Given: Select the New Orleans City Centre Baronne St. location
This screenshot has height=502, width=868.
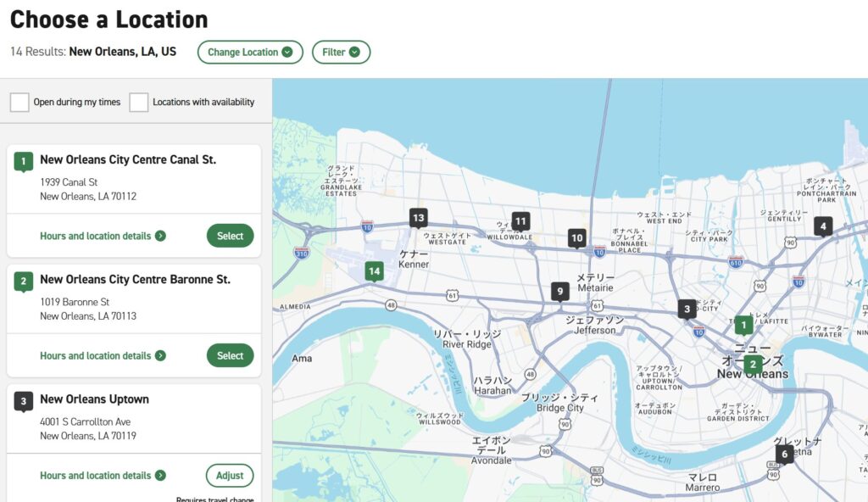Looking at the screenshot, I should (230, 355).
